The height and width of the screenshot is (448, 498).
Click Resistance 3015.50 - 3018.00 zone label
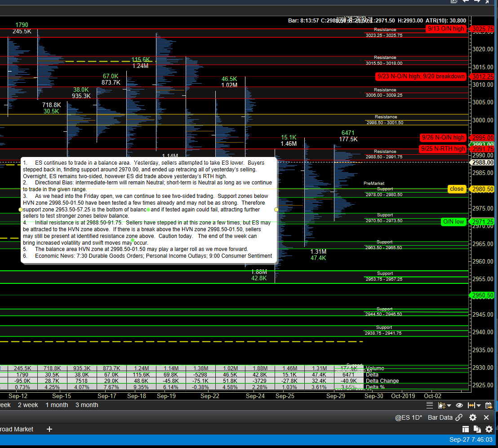point(384,60)
